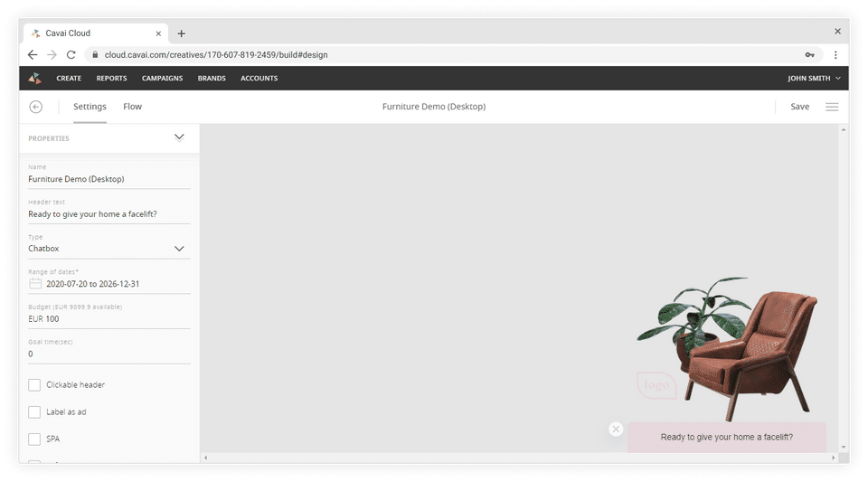Edit the Budget field EUR 100
The width and height of the screenshot is (868, 482).
pyautogui.click(x=109, y=319)
